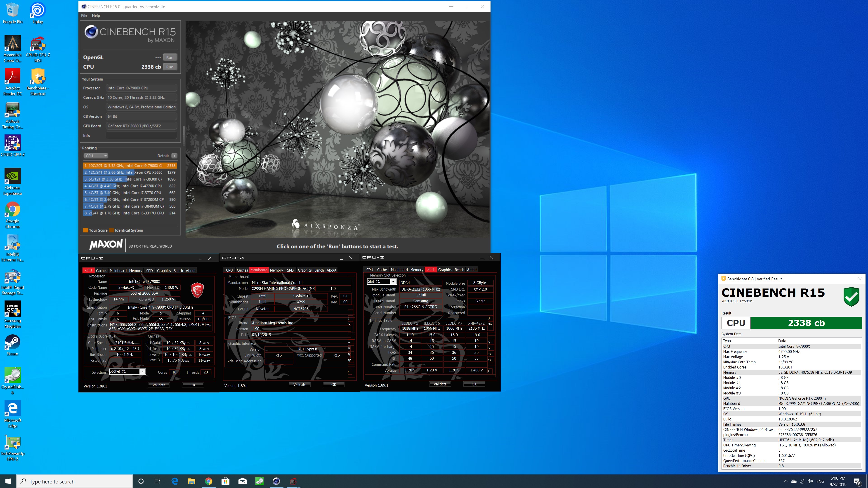Launch TechPowerUp GPU-Z desktop icon

click(x=12, y=448)
